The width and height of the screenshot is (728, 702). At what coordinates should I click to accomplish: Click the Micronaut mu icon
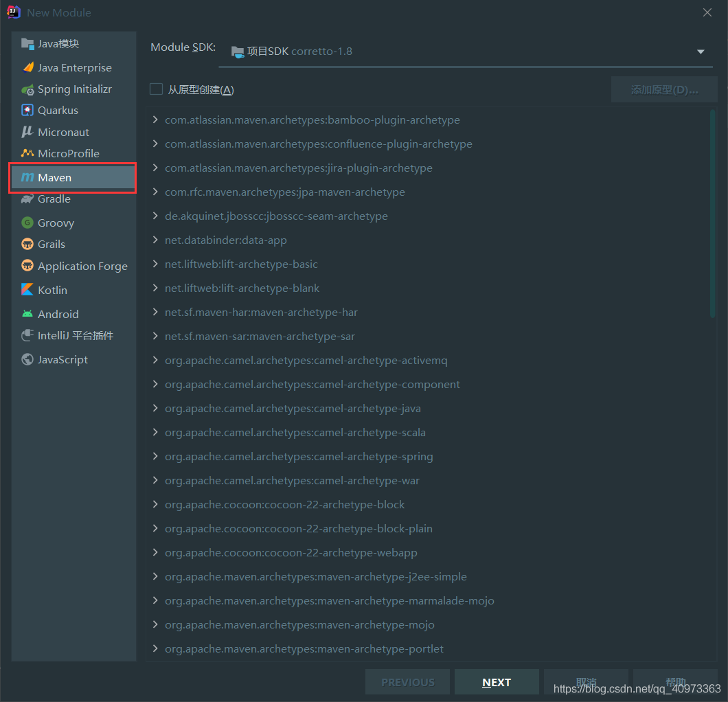[27, 132]
